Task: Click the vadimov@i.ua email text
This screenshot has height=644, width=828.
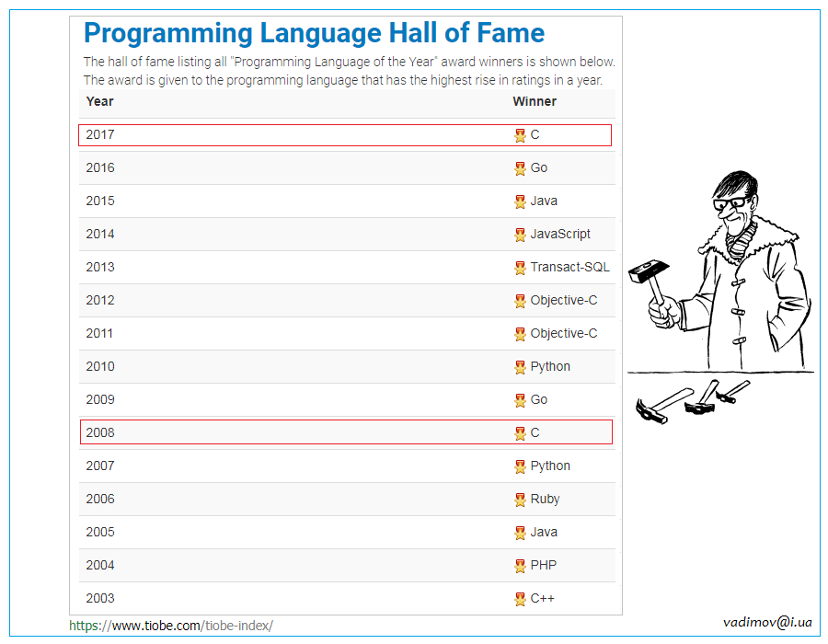Action: coord(767,622)
